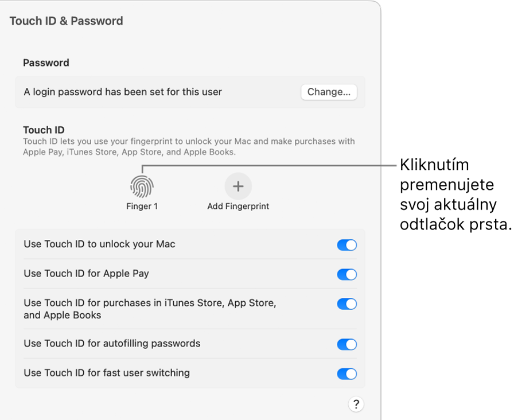The image size is (514, 420).
Task: Click the Add Fingerprint label
Action: [x=238, y=207]
